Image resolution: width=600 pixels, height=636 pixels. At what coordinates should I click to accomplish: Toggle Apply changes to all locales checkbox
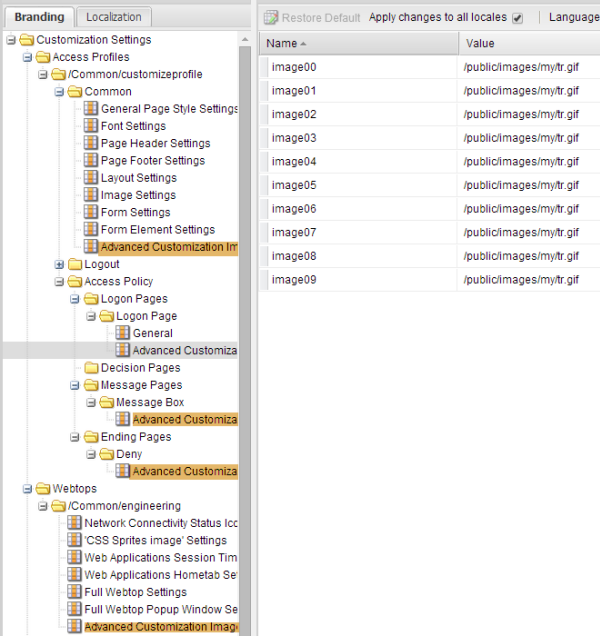[x=517, y=18]
